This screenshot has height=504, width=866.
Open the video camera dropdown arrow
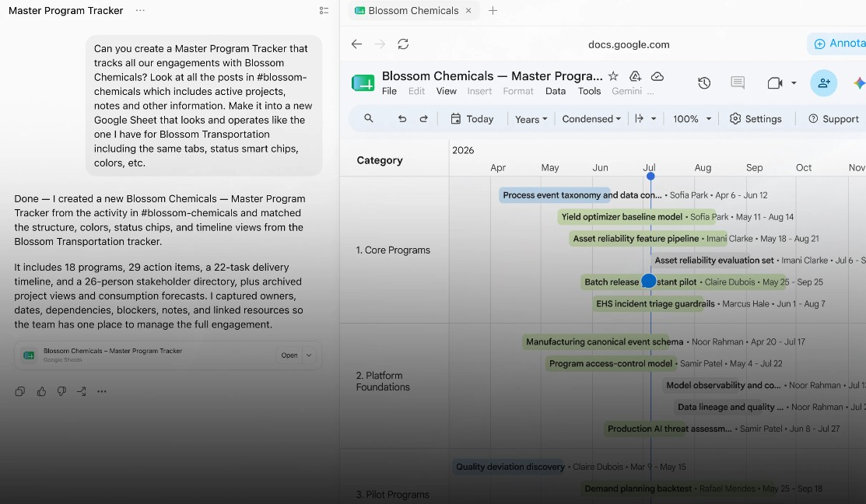[794, 82]
